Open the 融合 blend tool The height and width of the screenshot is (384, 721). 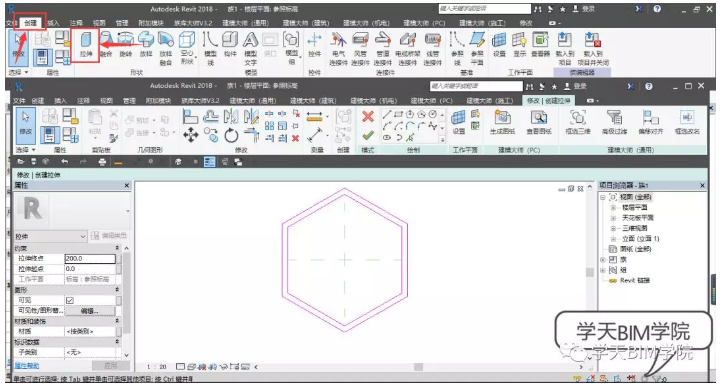[106, 45]
